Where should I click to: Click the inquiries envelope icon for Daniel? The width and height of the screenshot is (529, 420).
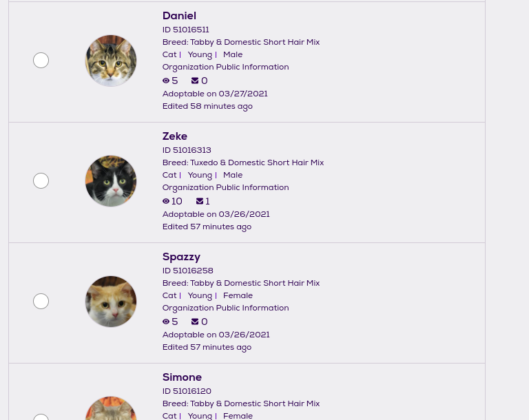(x=195, y=81)
